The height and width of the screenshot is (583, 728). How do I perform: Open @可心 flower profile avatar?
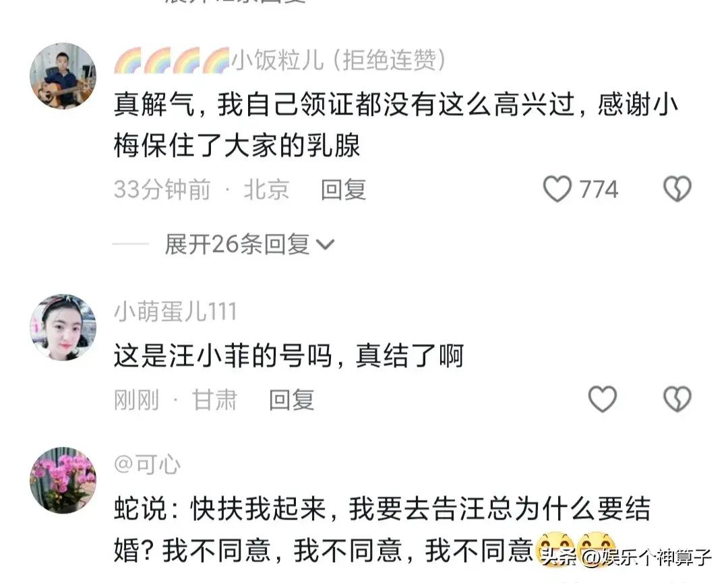[x=63, y=481]
